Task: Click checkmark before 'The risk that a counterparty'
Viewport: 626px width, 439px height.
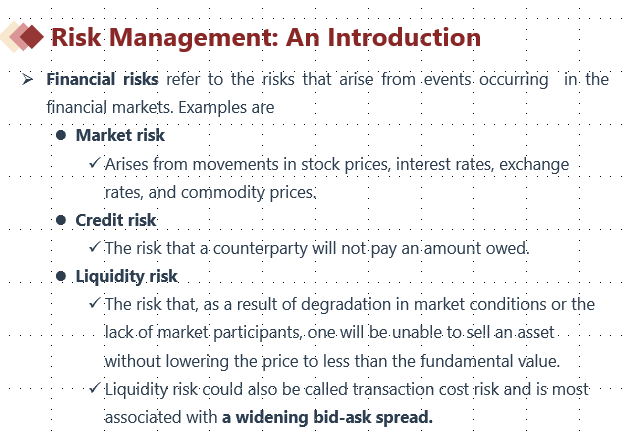Action: pos(94,247)
